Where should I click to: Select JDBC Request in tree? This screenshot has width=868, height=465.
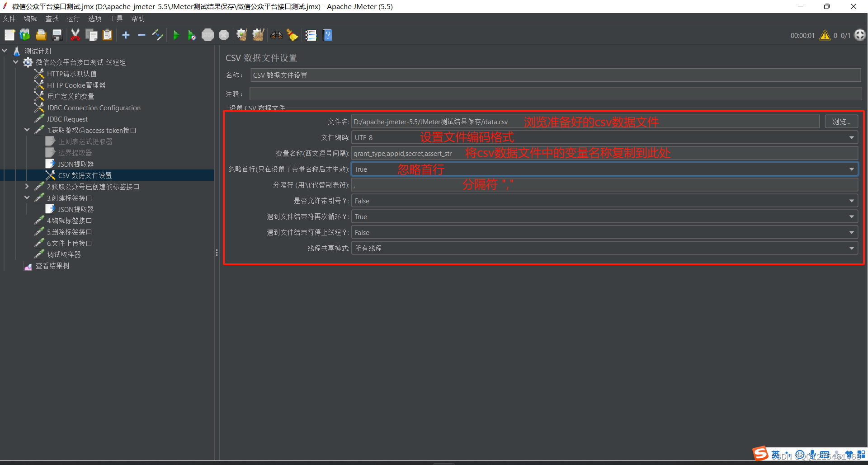67,119
